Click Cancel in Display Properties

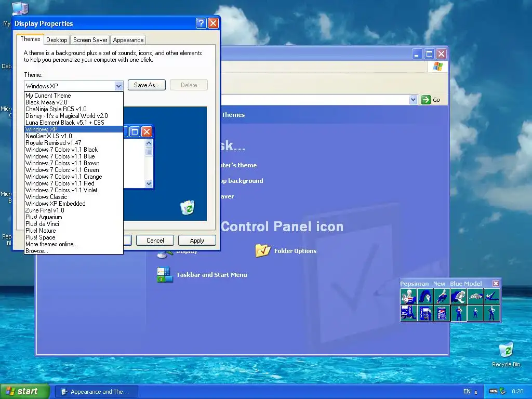click(155, 240)
